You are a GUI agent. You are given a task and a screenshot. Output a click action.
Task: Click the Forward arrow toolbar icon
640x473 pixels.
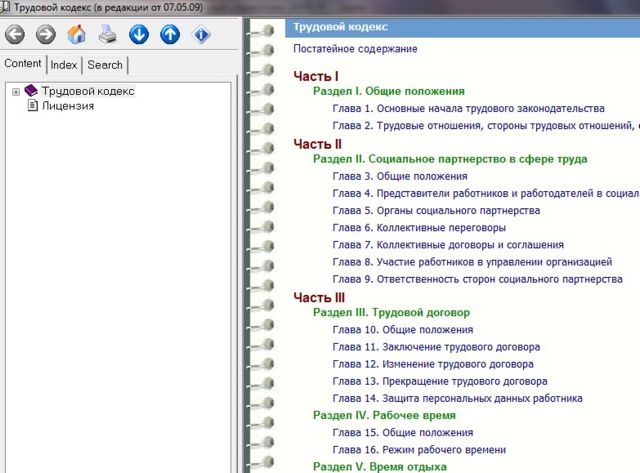pyautogui.click(x=46, y=35)
